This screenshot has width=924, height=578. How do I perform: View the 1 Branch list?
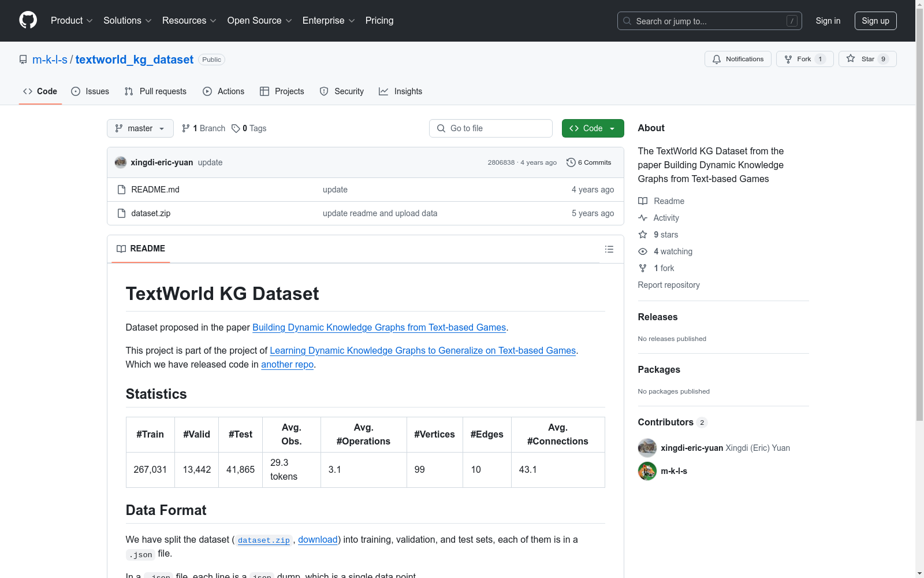tap(203, 128)
